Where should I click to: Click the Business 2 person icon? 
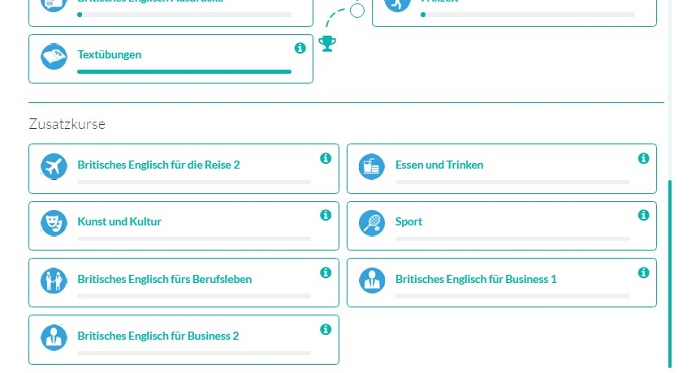54,337
